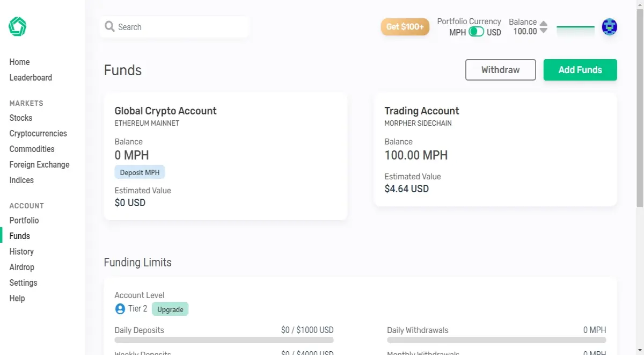Viewport: 644px width, 355px height.
Task: Open Portfolio in the sidebar
Action: (24, 221)
